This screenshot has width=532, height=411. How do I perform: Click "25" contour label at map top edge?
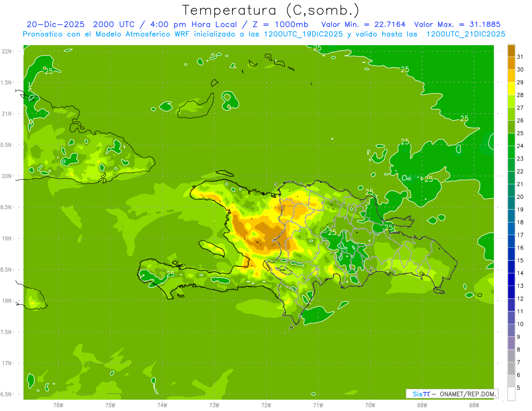click(x=317, y=48)
